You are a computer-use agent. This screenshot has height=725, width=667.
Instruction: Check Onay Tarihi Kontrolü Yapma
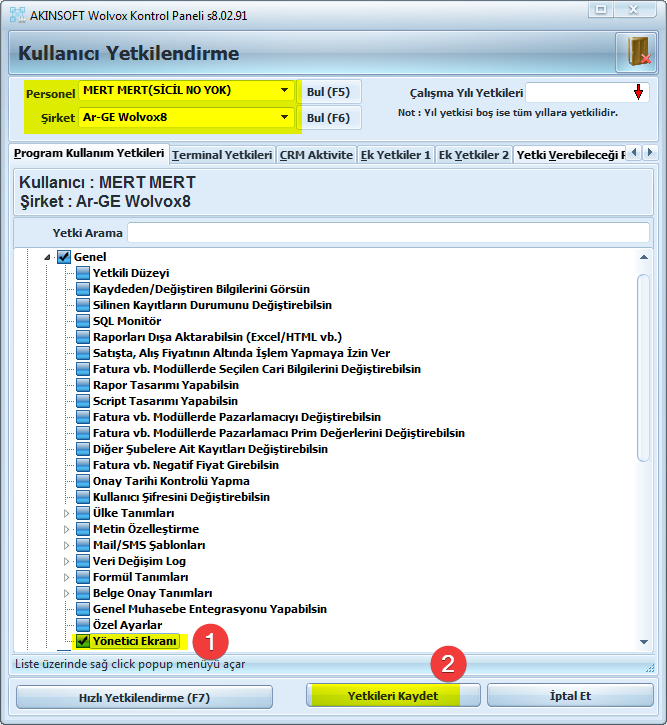coord(83,481)
